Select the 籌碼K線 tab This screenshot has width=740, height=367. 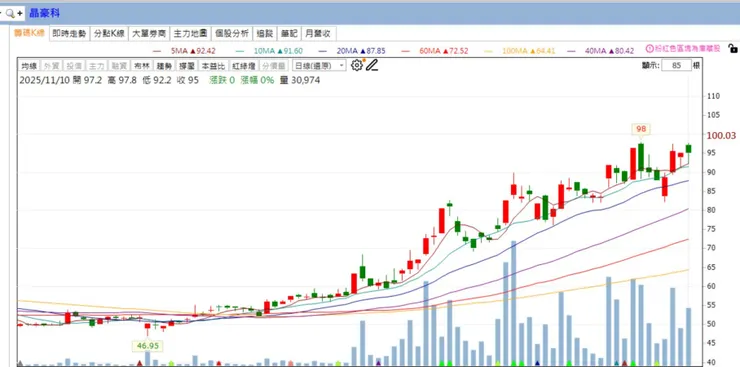tap(29, 33)
